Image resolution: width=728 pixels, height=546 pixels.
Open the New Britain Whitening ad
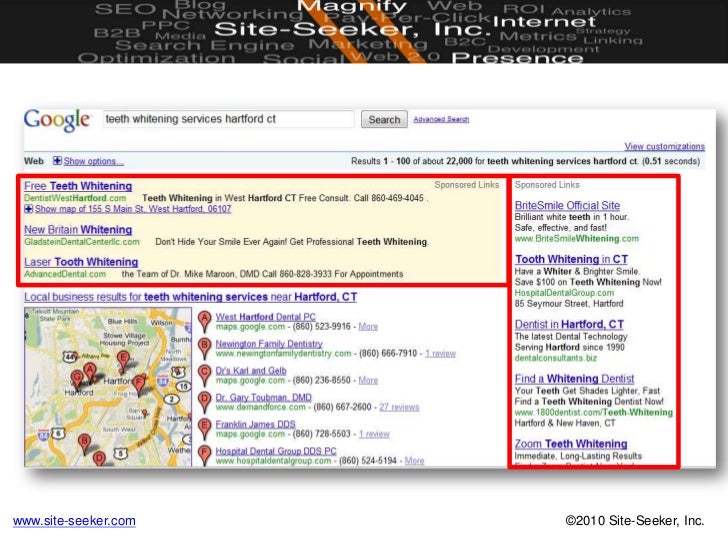pos(78,229)
